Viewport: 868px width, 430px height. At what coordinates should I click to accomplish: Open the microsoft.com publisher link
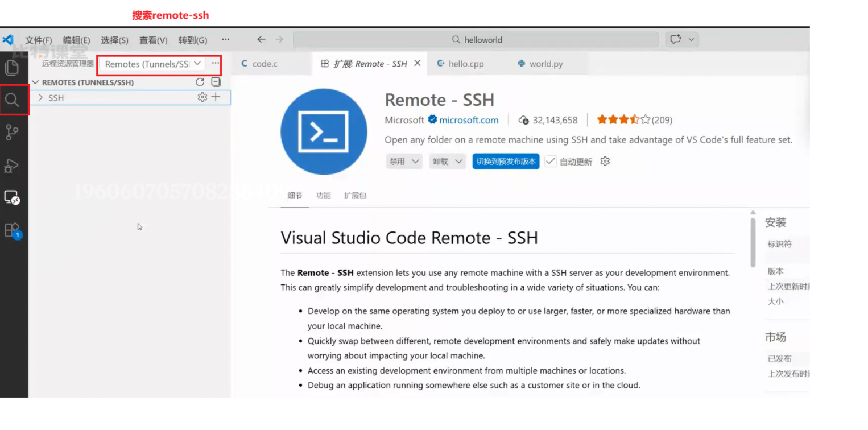coord(469,120)
